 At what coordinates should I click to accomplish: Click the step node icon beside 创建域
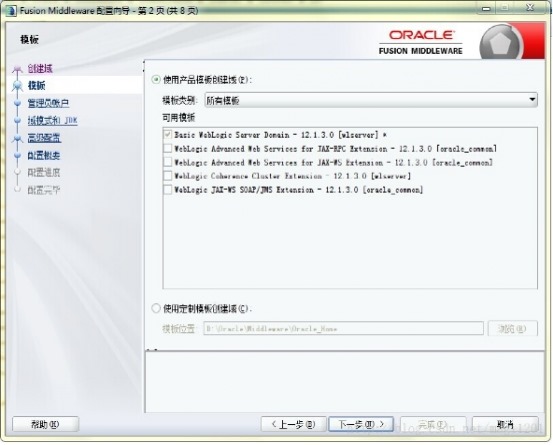[17, 69]
